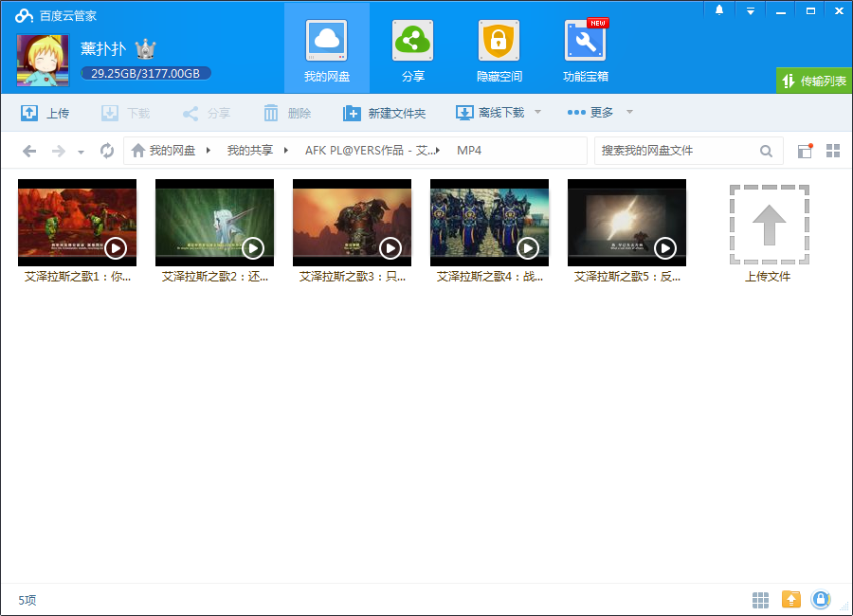Click the notification bell icon
The width and height of the screenshot is (853, 616).
click(717, 10)
